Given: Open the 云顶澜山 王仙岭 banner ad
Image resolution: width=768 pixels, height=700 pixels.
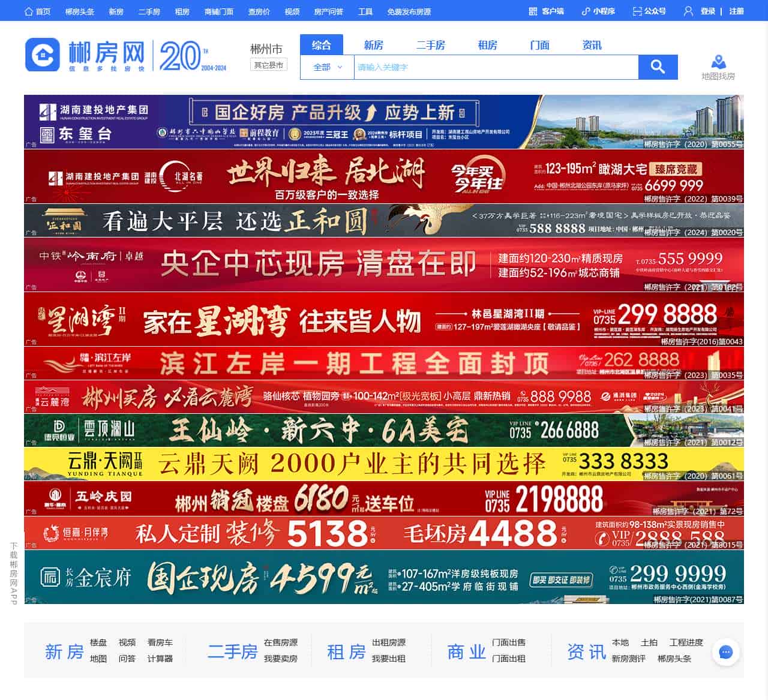Looking at the screenshot, I should (384, 430).
